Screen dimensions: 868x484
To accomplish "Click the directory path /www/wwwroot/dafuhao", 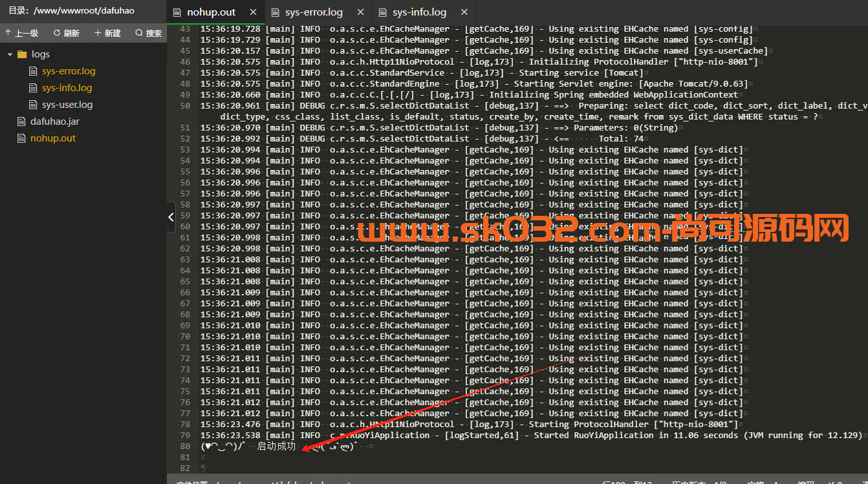I will [x=83, y=11].
